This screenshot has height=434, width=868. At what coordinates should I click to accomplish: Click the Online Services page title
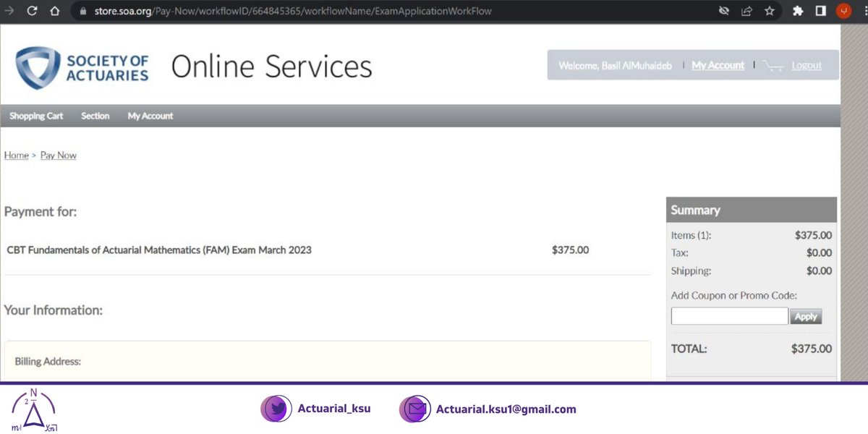tap(271, 67)
